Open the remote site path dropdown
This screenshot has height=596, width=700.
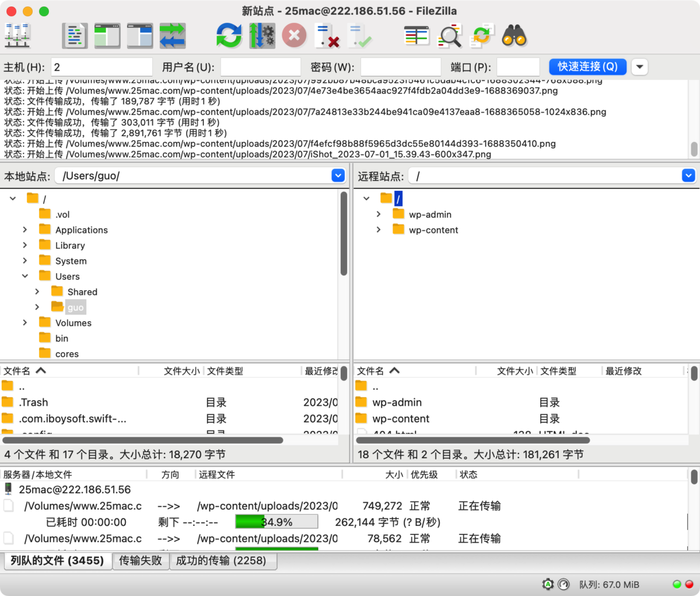[688, 176]
